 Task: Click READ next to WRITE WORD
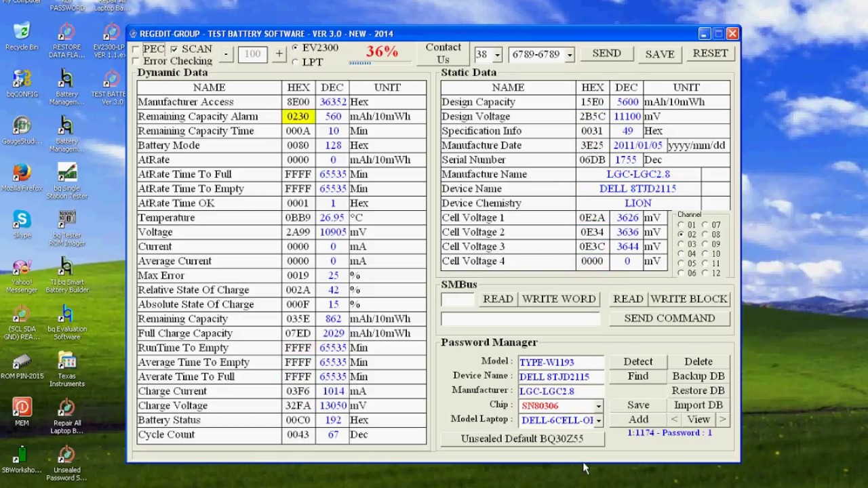click(498, 299)
